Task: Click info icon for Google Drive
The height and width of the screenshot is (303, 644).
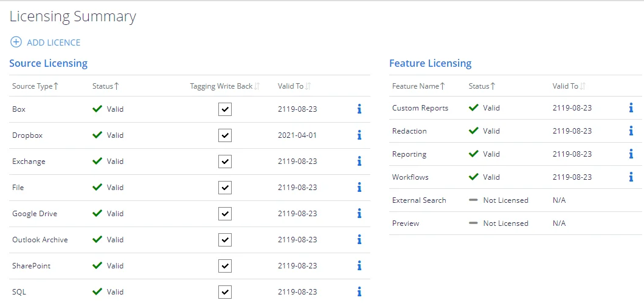Action: [359, 213]
